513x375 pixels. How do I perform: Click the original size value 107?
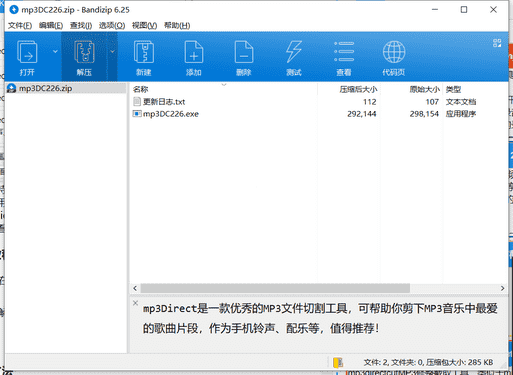[x=432, y=102]
